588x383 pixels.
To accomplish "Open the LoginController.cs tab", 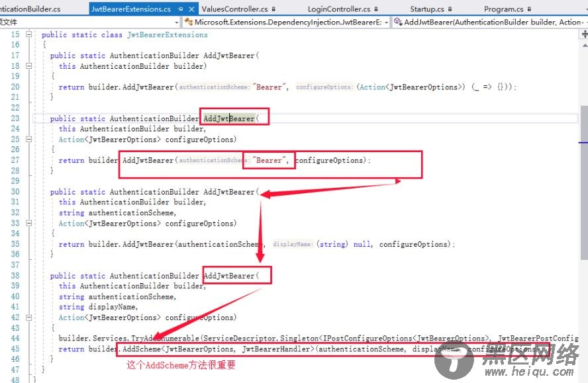I will (x=339, y=9).
